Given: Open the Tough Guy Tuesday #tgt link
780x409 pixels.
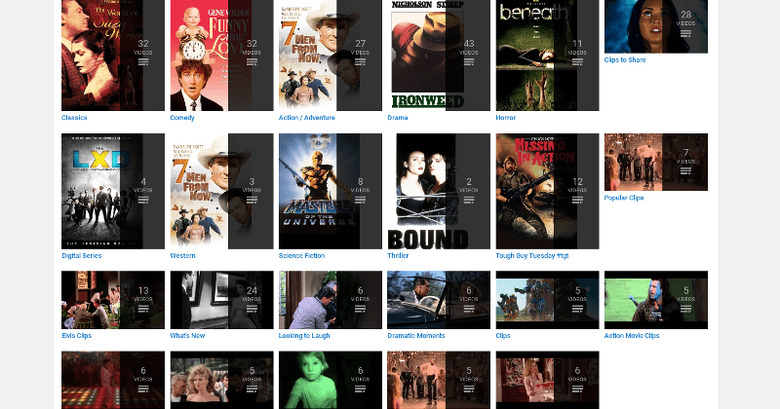Looking at the screenshot, I should (x=532, y=256).
